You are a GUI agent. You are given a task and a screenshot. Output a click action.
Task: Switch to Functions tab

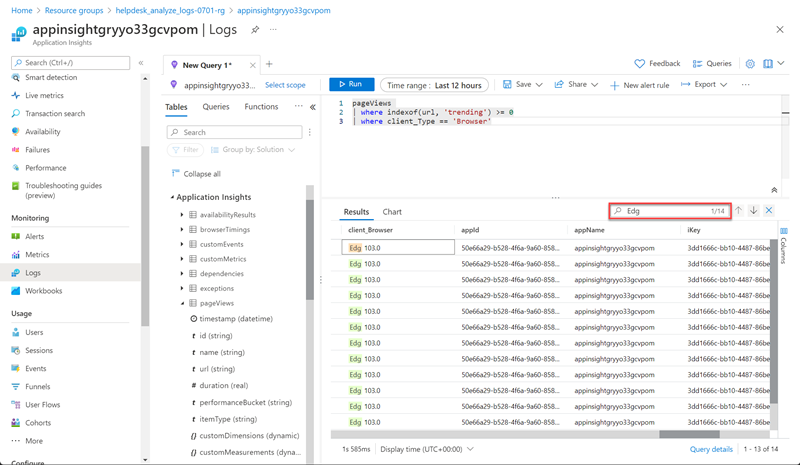coord(261,107)
